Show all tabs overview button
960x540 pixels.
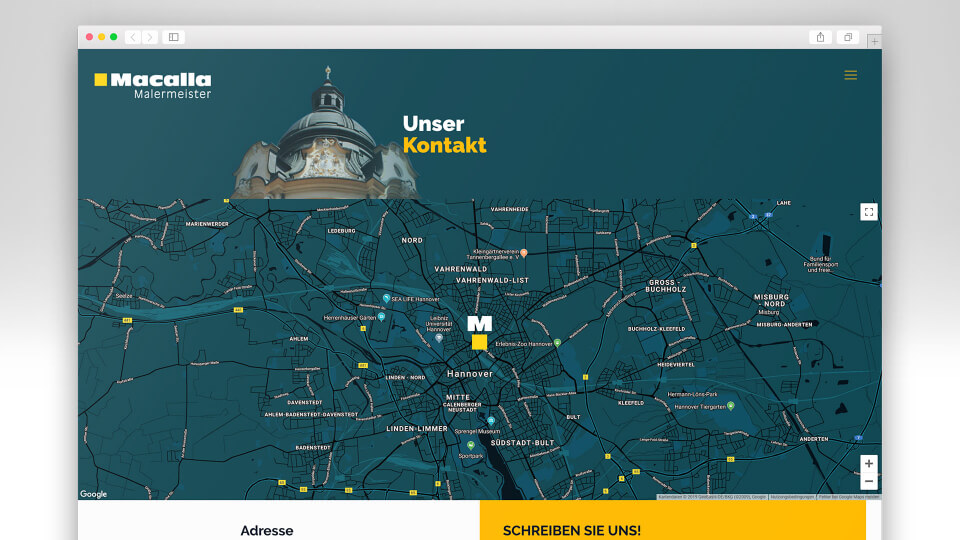pos(848,37)
